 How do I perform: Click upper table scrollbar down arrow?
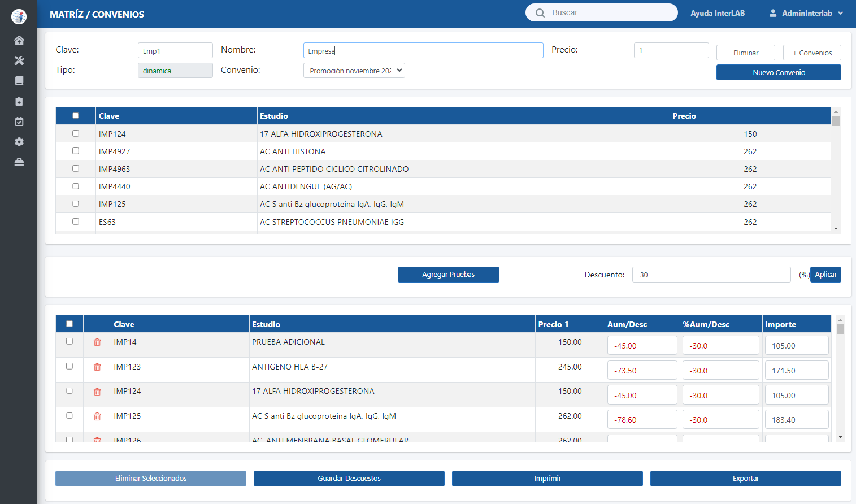(836, 229)
